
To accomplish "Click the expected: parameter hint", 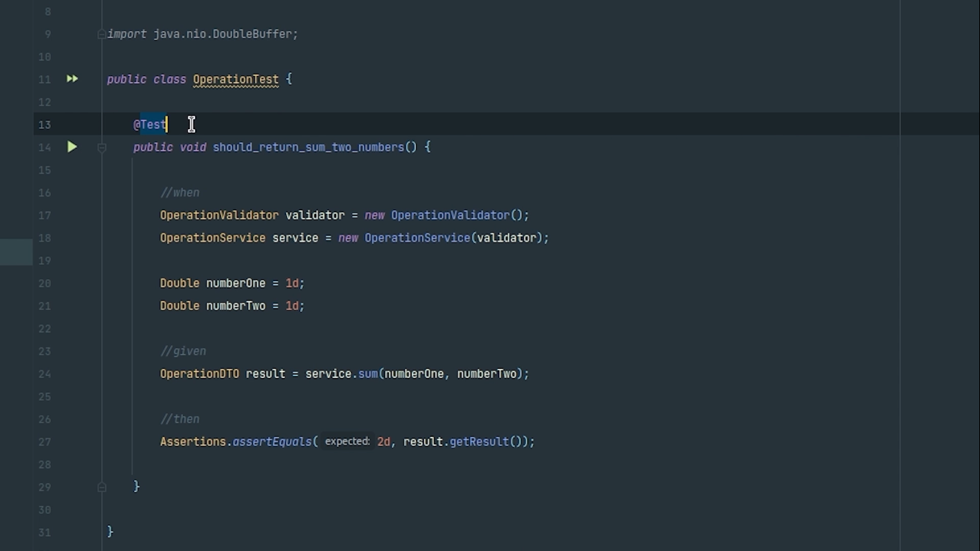I will click(x=347, y=442).
